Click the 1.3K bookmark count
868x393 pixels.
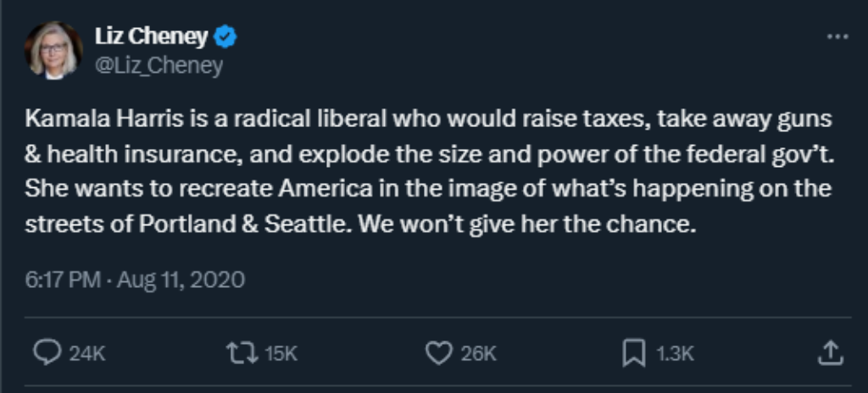click(x=675, y=354)
